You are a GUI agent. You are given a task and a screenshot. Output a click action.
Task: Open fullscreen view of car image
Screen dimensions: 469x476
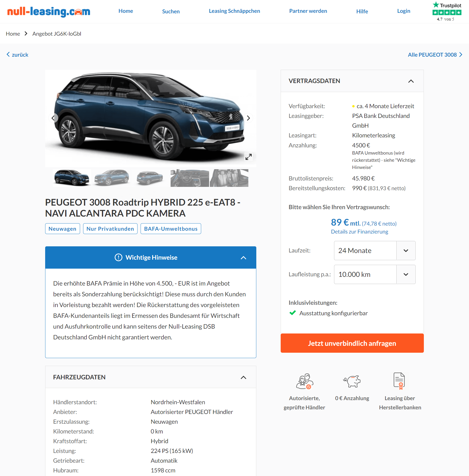coord(248,157)
